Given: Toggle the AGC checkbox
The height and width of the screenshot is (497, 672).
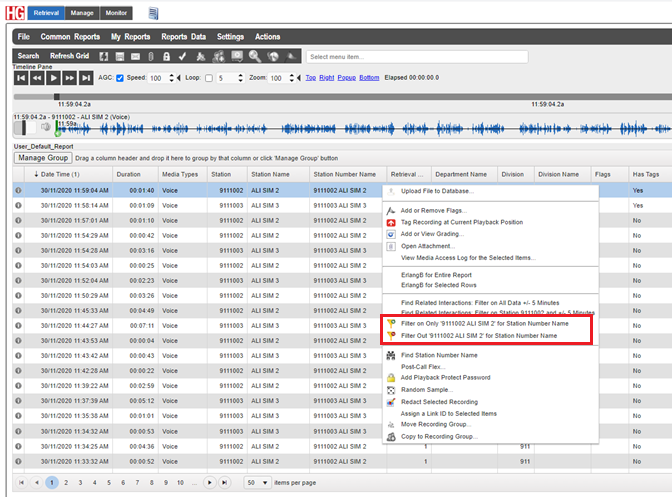Looking at the screenshot, I should [x=120, y=78].
